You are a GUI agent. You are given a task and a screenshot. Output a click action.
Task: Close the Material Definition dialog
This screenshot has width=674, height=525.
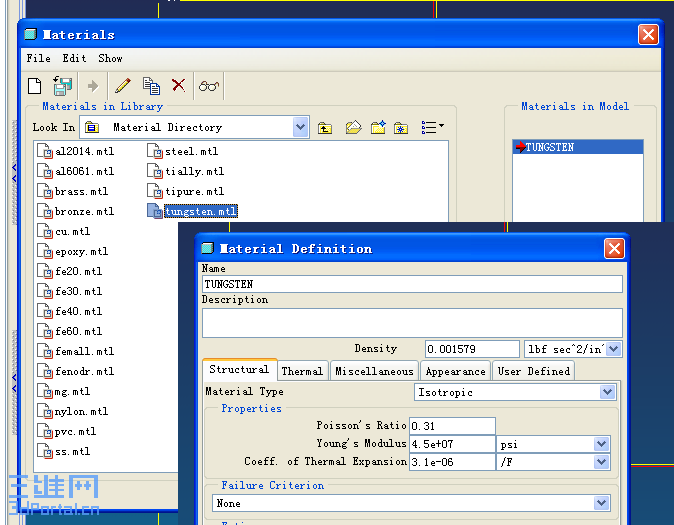point(614,249)
